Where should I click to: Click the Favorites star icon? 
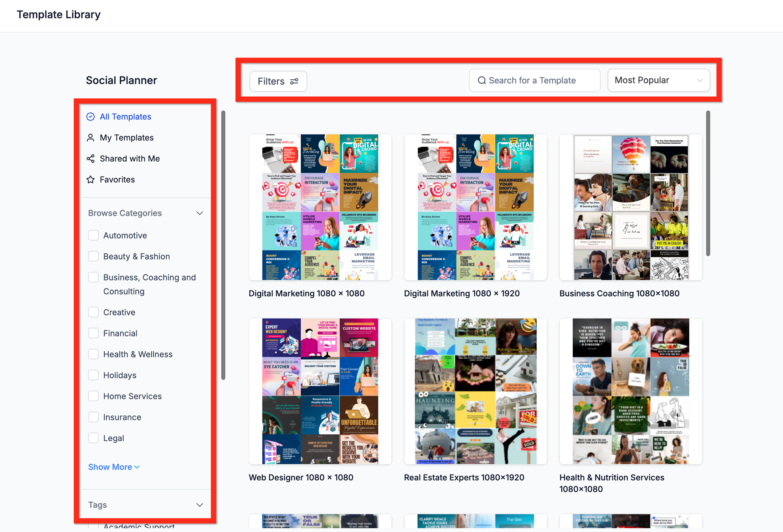point(90,180)
